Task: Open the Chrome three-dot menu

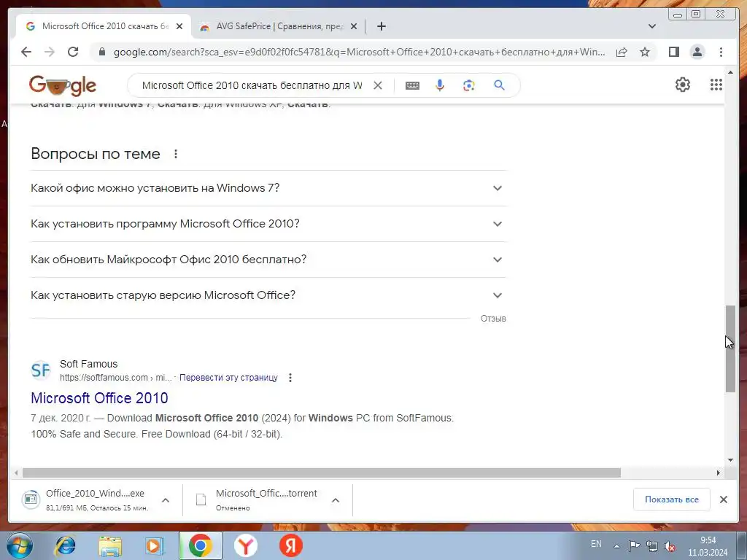Action: point(721,52)
